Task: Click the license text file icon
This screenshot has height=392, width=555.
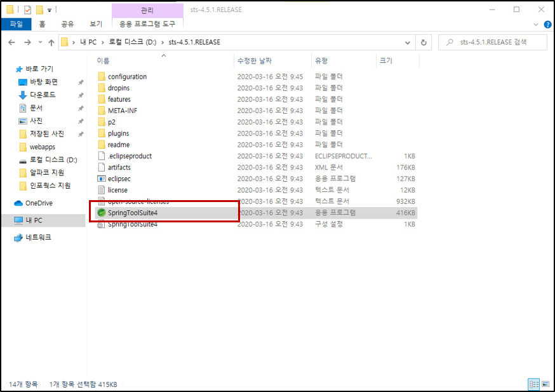Action: point(102,190)
